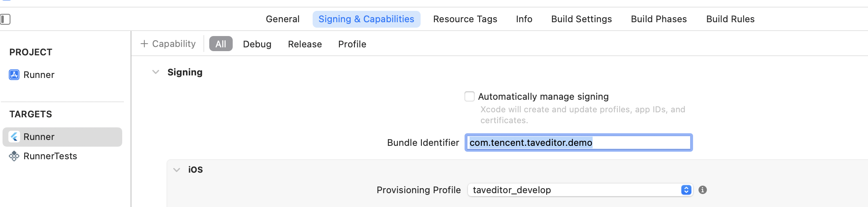Open the Resource Tags tab
868x207 pixels.
(465, 19)
